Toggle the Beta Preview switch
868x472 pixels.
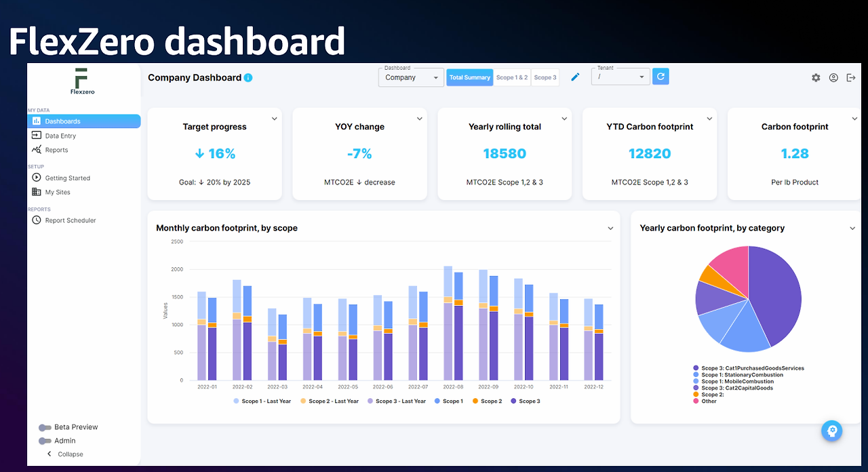pyautogui.click(x=45, y=427)
